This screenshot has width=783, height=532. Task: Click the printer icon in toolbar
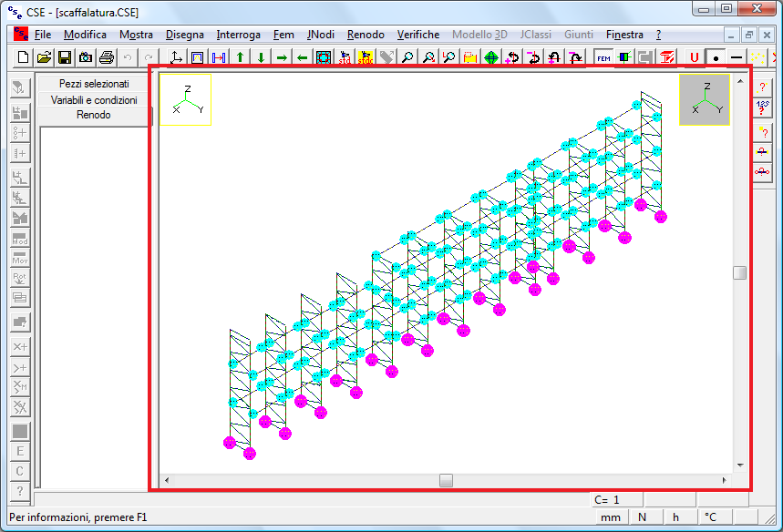click(x=107, y=57)
